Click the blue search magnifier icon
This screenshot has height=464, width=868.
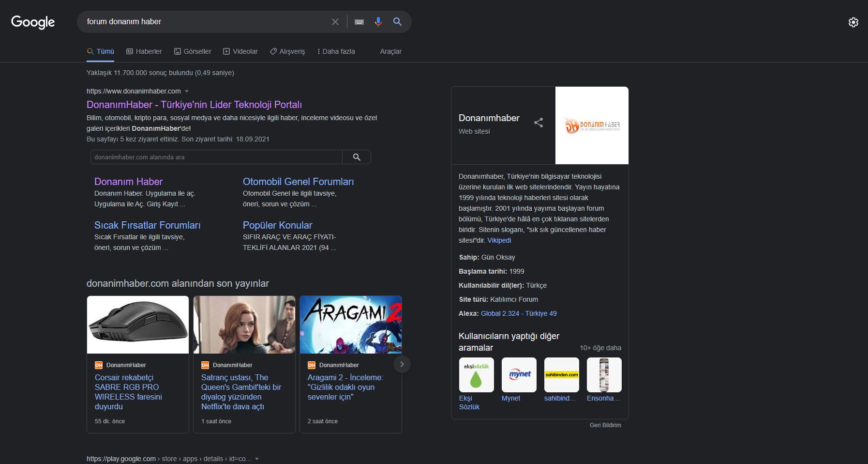(x=397, y=22)
